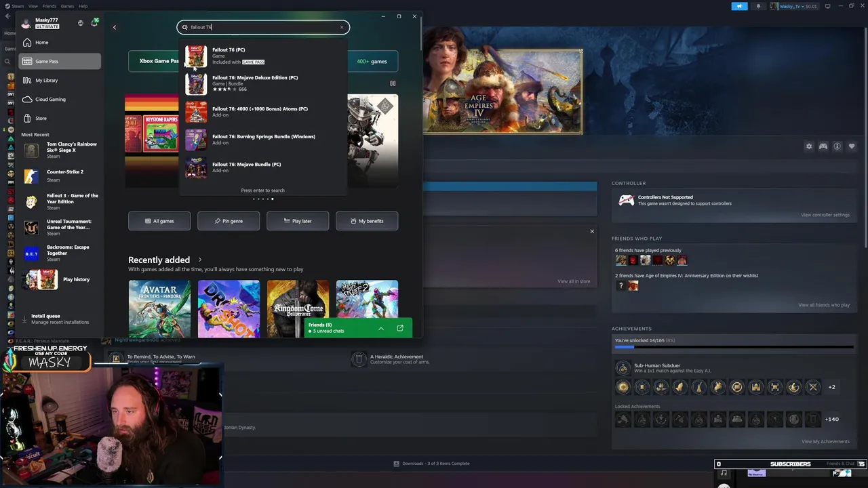
Task: Open Tom Clancy's Rainbow Six Siege X recent
Action: 61,150
